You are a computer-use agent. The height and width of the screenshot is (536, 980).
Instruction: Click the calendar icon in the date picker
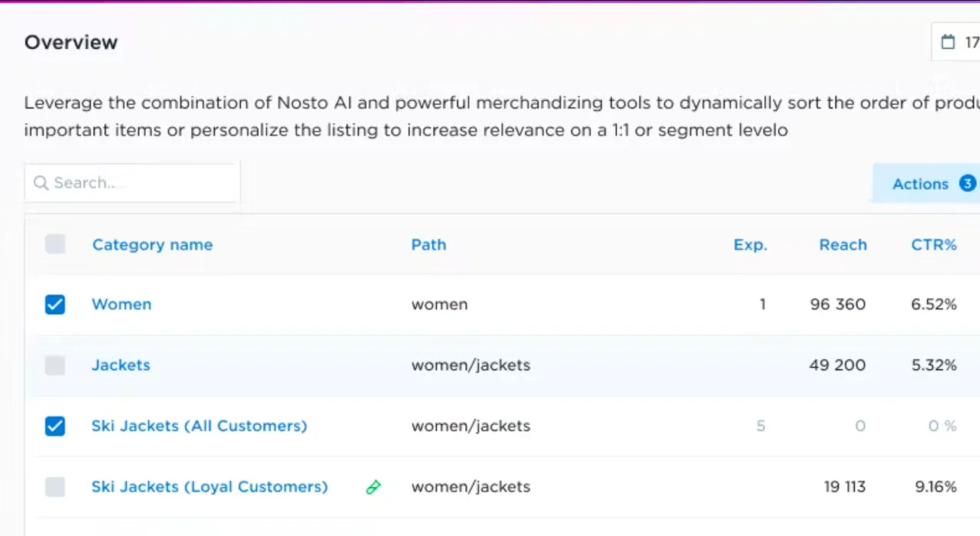[948, 42]
